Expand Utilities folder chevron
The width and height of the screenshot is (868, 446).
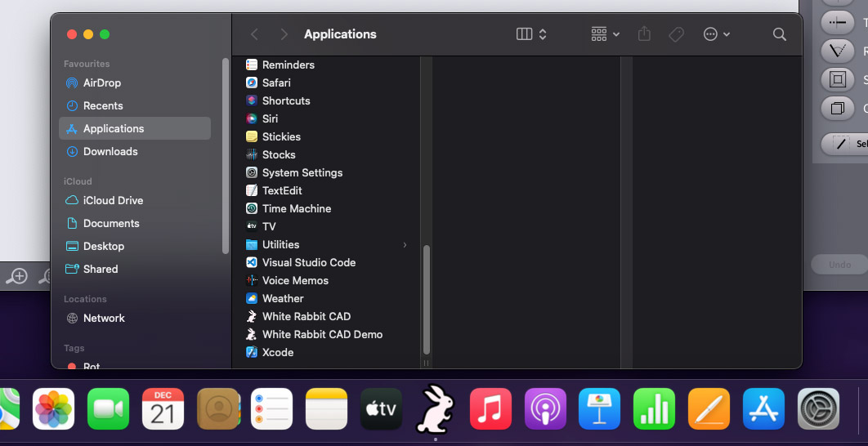pos(405,244)
